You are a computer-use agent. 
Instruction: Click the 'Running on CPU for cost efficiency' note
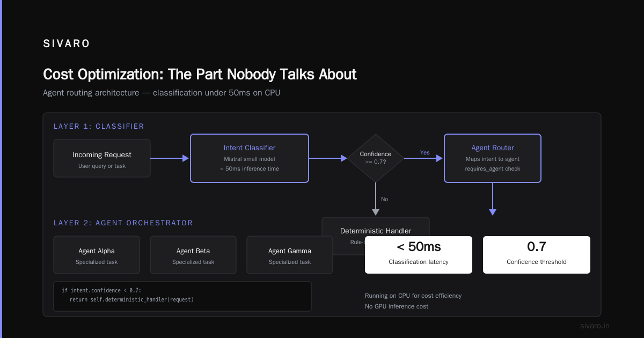coord(413,296)
